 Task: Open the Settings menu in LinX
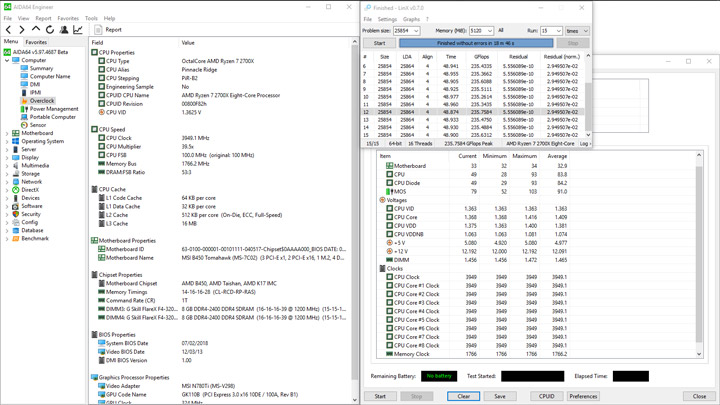[x=387, y=19]
